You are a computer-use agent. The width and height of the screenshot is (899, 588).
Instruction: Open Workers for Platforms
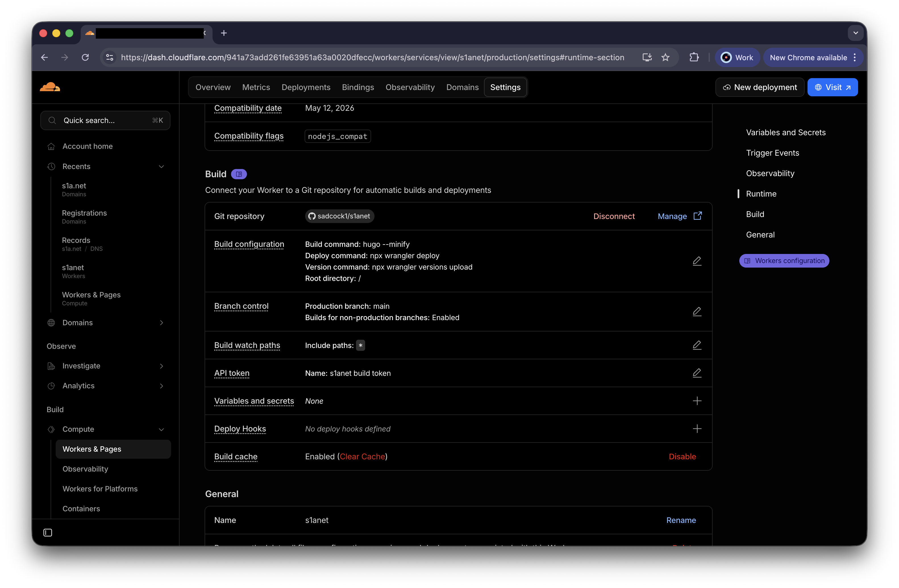100,489
